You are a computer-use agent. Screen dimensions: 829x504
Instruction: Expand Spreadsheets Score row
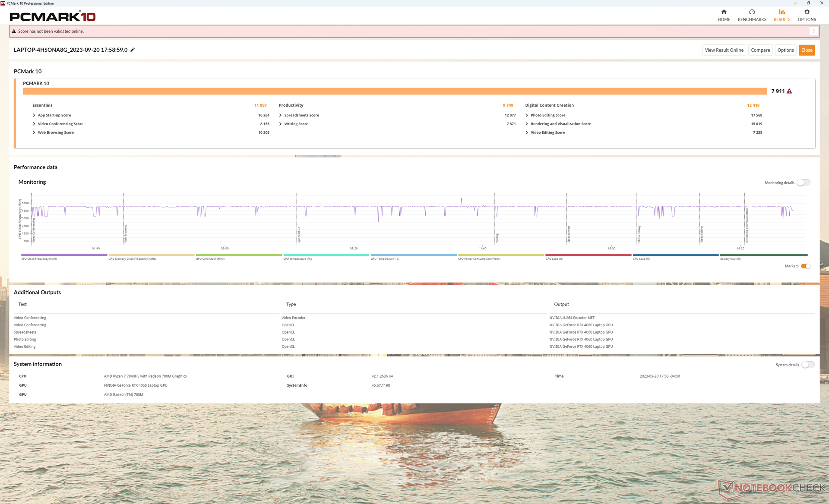point(281,115)
